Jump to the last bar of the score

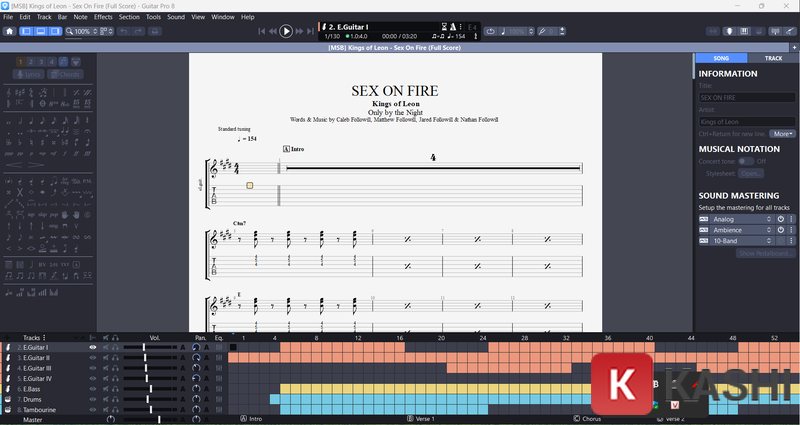click(310, 31)
